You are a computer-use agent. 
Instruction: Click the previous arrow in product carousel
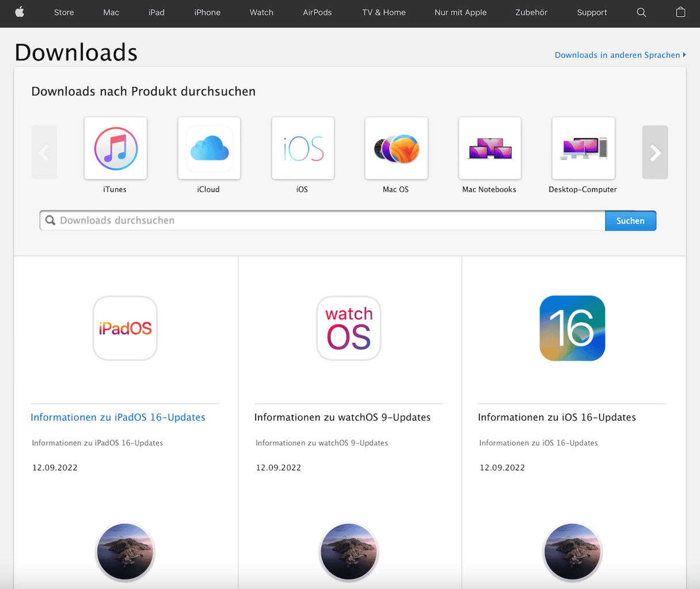click(44, 152)
